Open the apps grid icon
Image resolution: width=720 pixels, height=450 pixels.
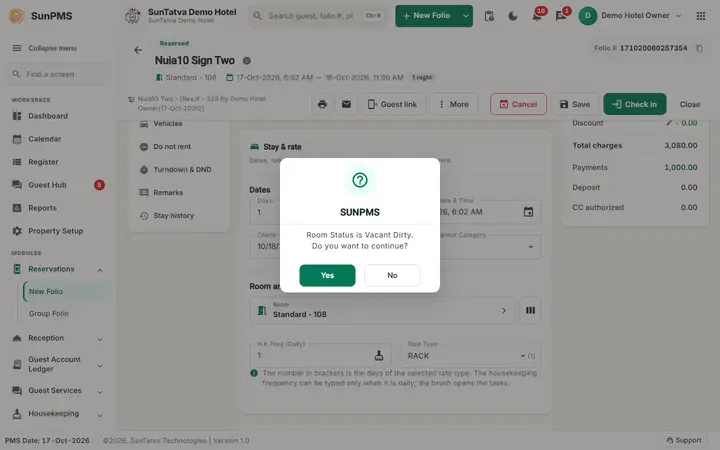click(x=700, y=16)
